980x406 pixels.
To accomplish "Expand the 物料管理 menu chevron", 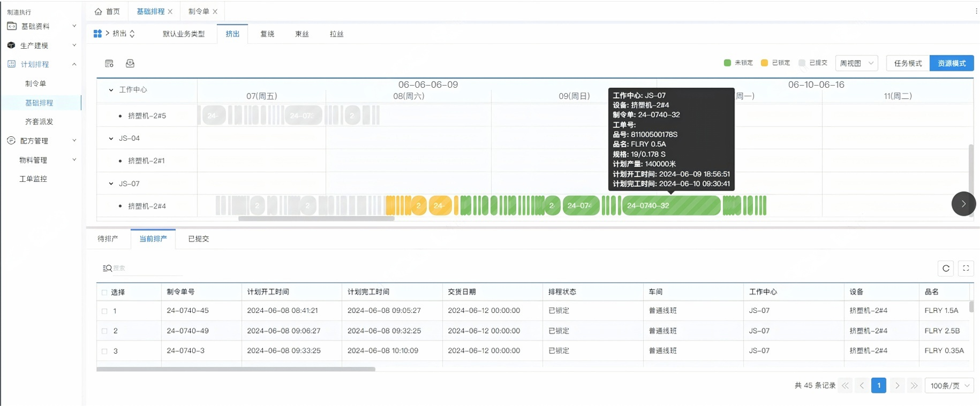I will point(74,159).
